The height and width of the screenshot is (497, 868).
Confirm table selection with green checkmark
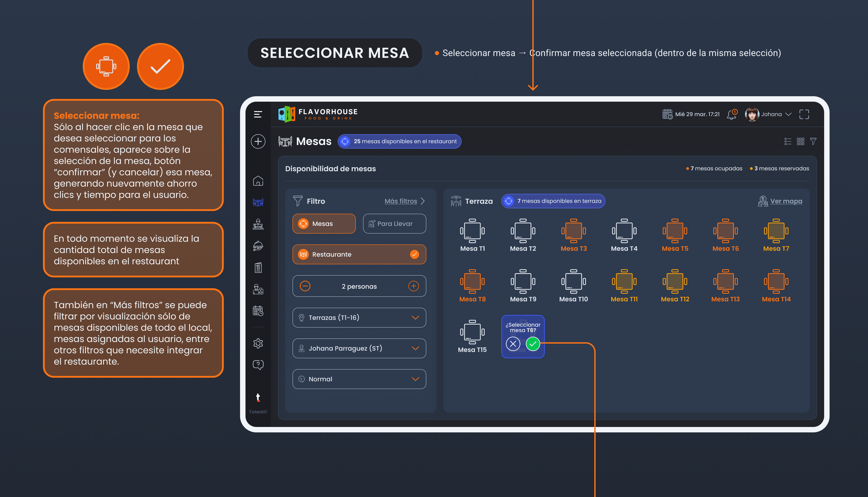(x=533, y=344)
